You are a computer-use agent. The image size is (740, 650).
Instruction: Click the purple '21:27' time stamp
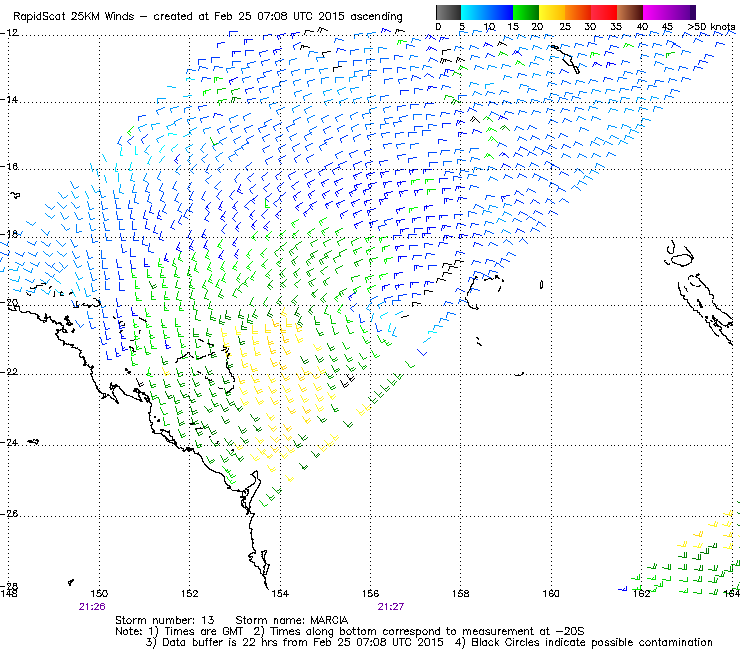coord(391,607)
